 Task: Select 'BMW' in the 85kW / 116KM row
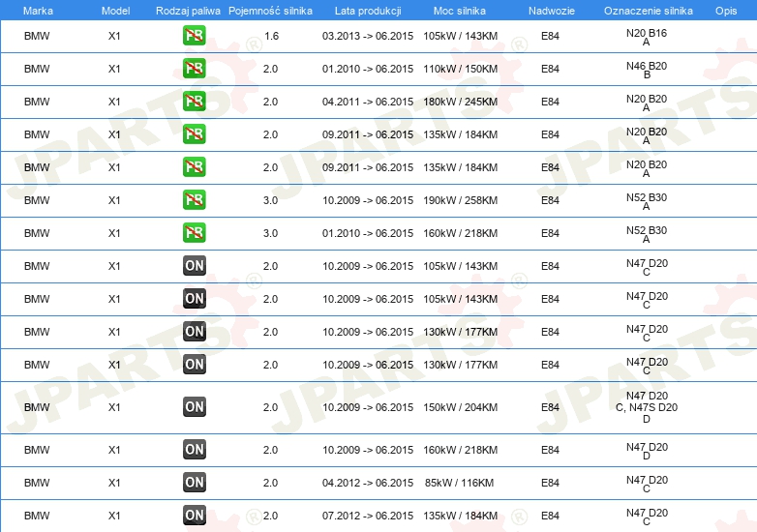pyautogui.click(x=37, y=483)
